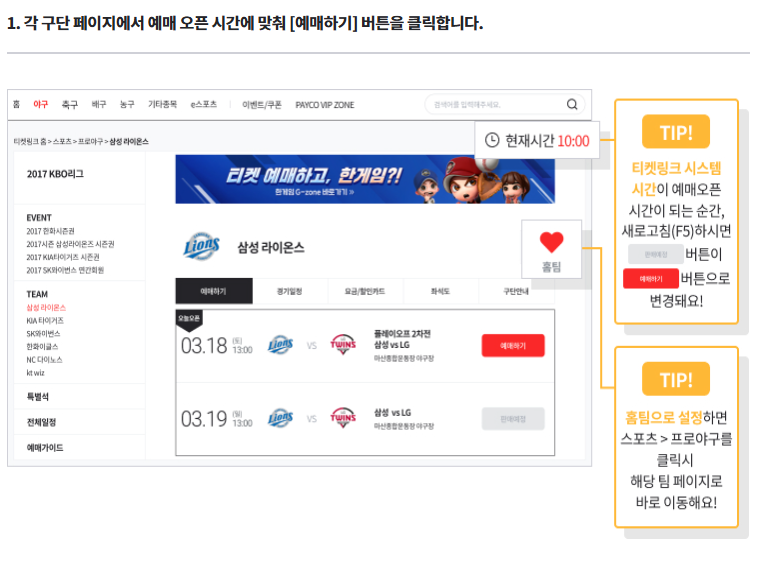
Task: Open 2017 한화시즌권 event link
Action: click(x=50, y=231)
